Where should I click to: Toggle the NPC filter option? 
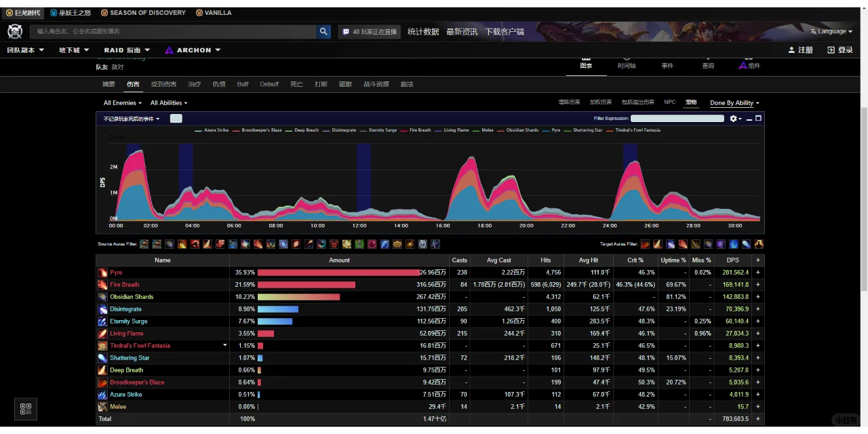670,102
